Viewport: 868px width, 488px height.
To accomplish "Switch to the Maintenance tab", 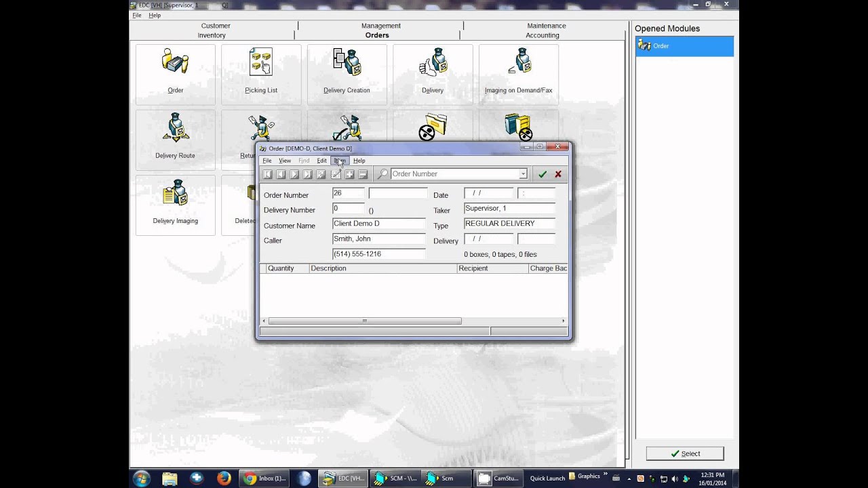I will pos(547,26).
